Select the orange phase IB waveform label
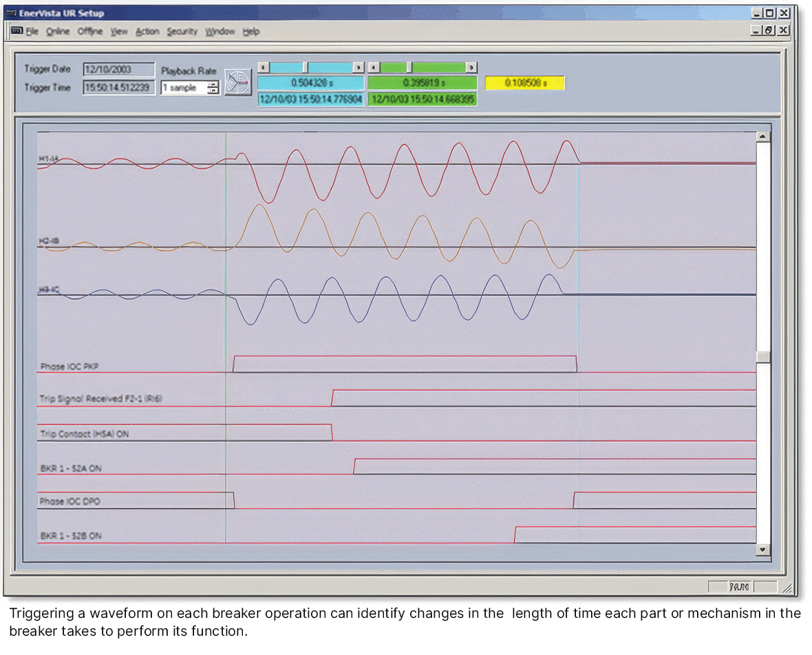This screenshot has width=812, height=655. pyautogui.click(x=49, y=241)
